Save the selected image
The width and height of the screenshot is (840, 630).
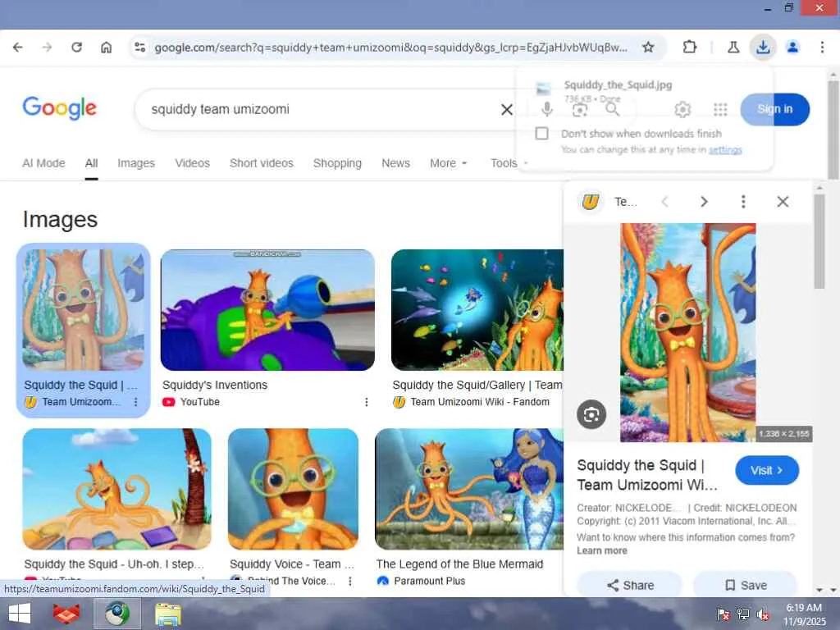click(x=745, y=585)
